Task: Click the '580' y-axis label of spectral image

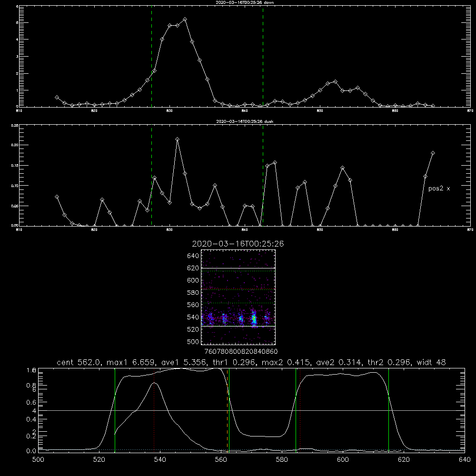Action: tap(193, 293)
